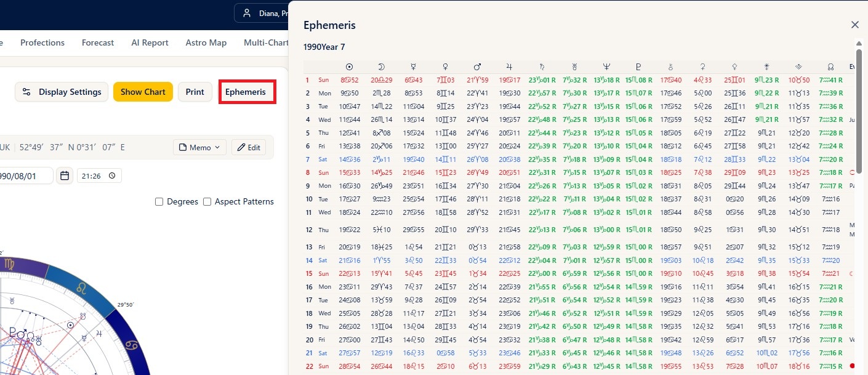This screenshot has height=375, width=868.
Task: Open the Multi-Chart tab
Action: (266, 42)
